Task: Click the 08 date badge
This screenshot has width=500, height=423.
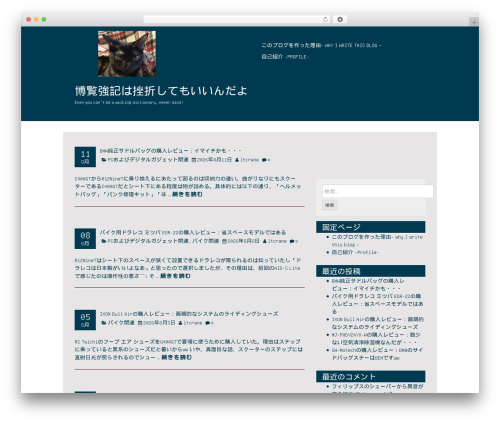Action: click(85, 238)
